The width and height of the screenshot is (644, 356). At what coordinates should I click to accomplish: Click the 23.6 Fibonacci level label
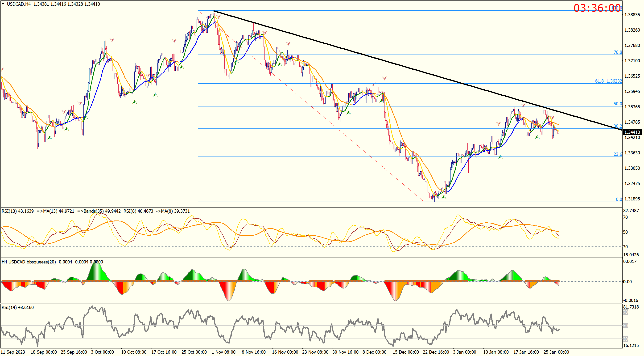[x=618, y=154]
